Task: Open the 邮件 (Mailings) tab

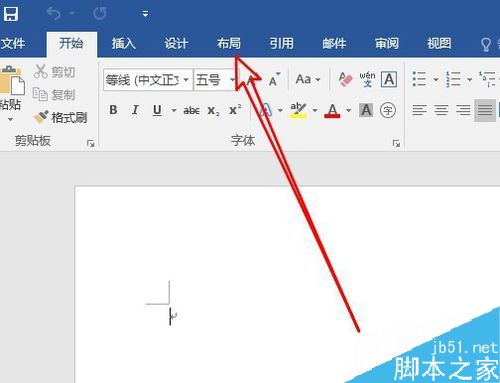Action: [334, 43]
